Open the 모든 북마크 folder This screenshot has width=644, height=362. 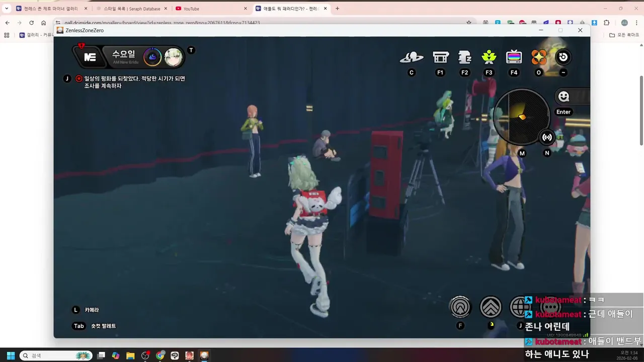pos(624,35)
